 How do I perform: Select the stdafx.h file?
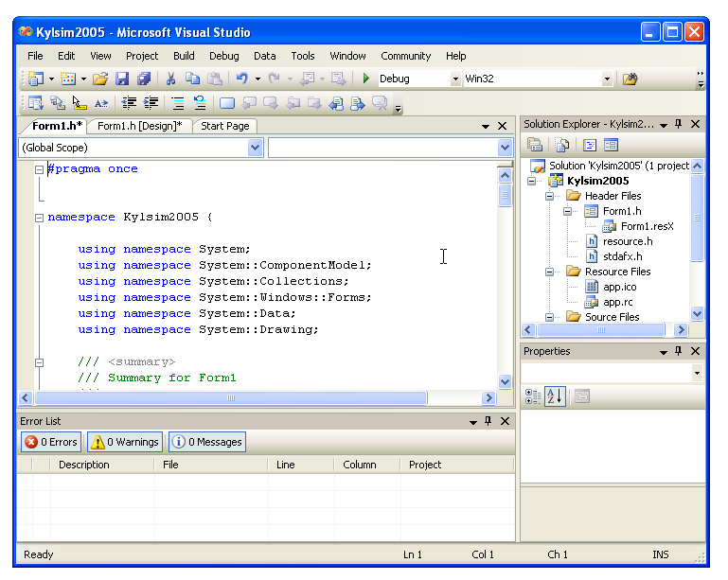[622, 256]
